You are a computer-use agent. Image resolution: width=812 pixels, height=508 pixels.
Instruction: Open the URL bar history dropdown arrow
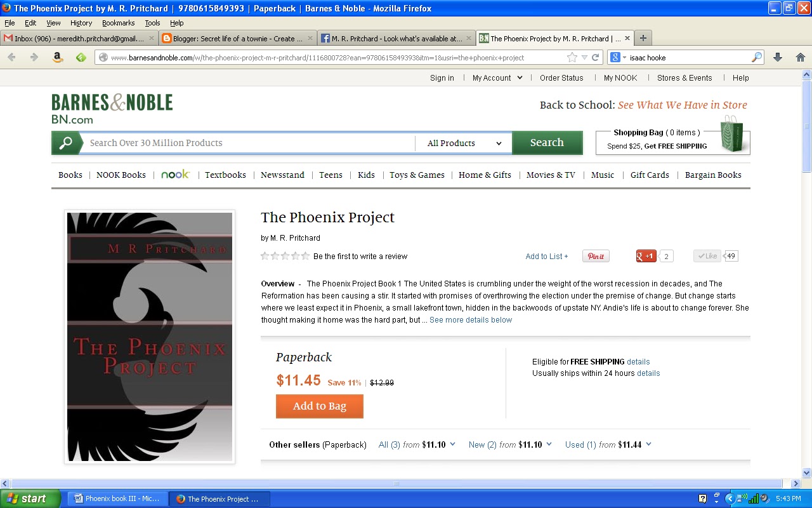click(x=584, y=57)
